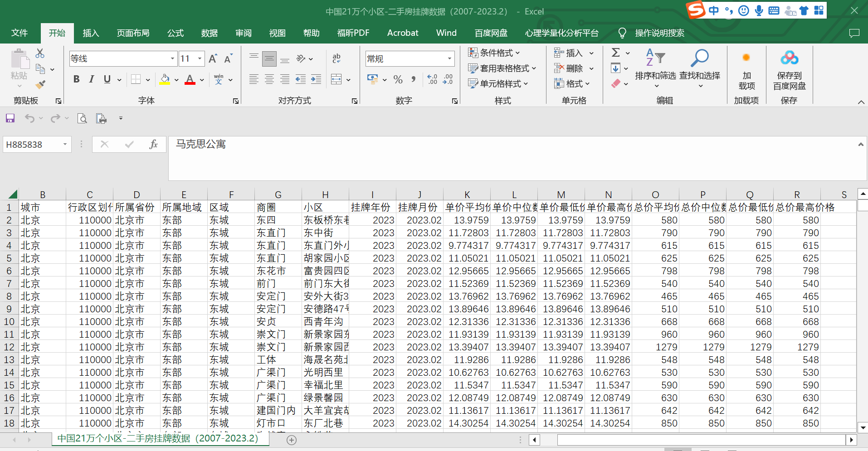Open the 文件 menu
Screen dimensions: 868x451
(x=20, y=33)
